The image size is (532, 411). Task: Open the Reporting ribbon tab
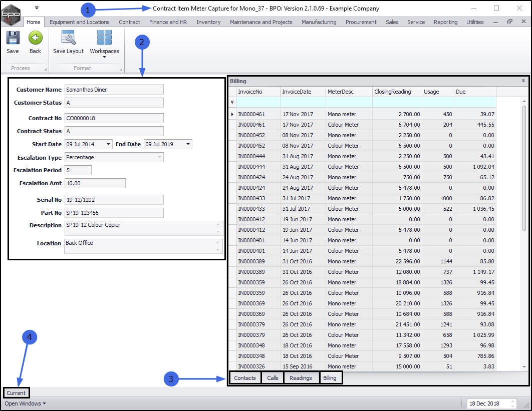tap(445, 22)
